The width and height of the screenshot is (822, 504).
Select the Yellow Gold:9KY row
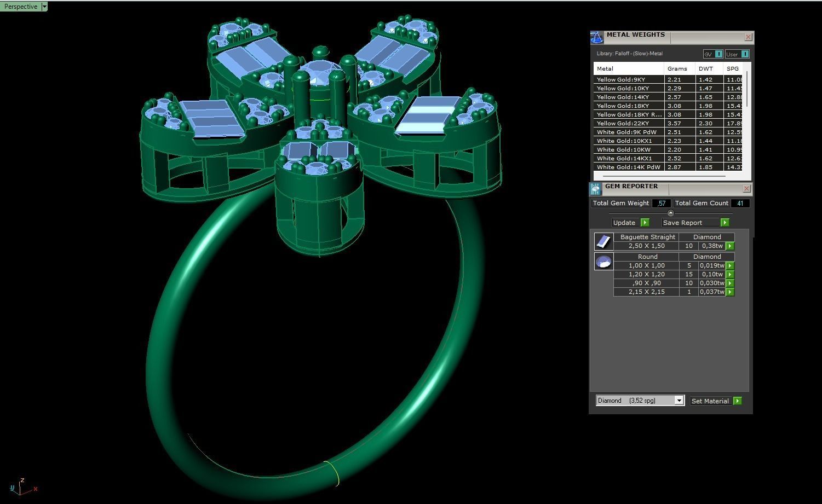[668, 79]
